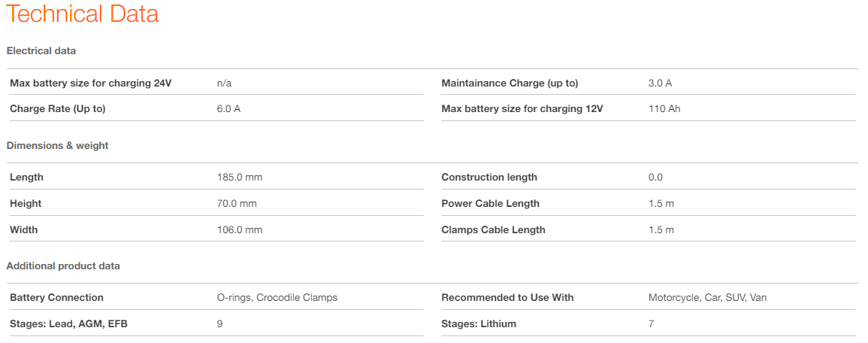Image resolution: width=868 pixels, height=343 pixels.
Task: Click the Height row label
Action: (26, 204)
